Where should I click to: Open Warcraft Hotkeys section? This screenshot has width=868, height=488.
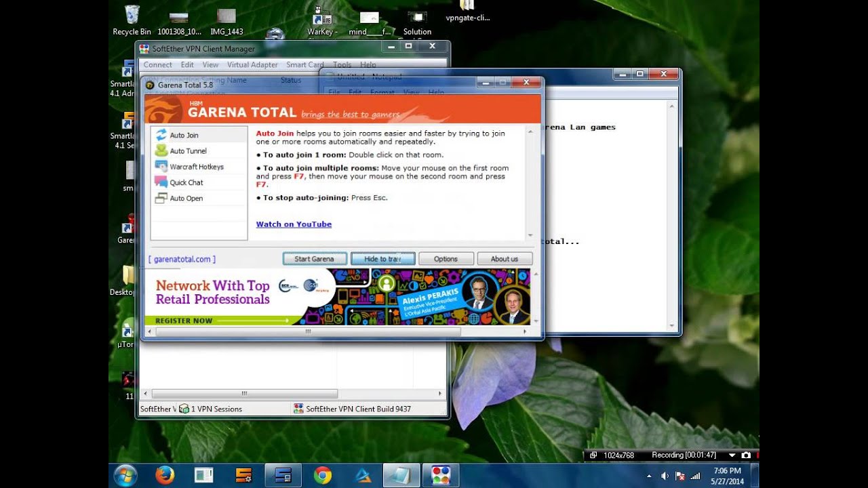[199, 167]
